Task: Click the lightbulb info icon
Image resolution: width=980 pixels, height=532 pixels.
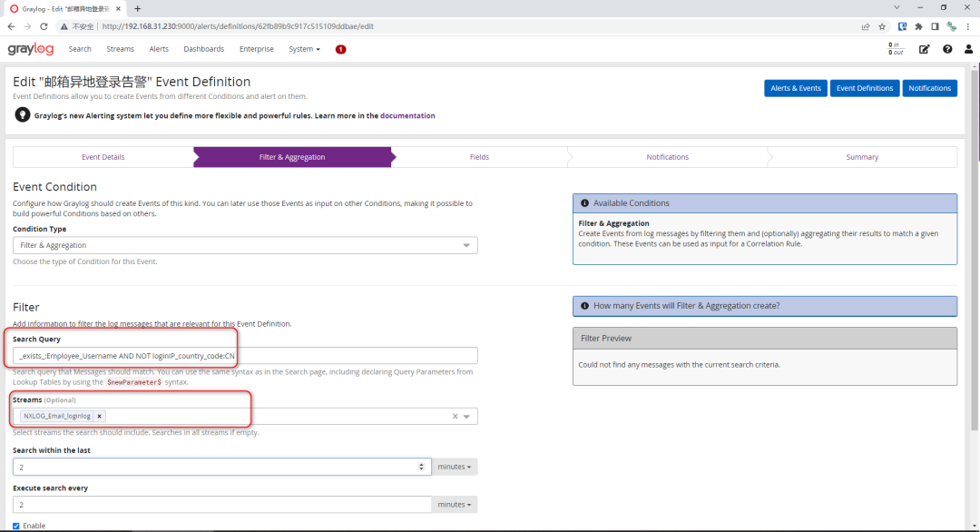Action: (x=23, y=115)
